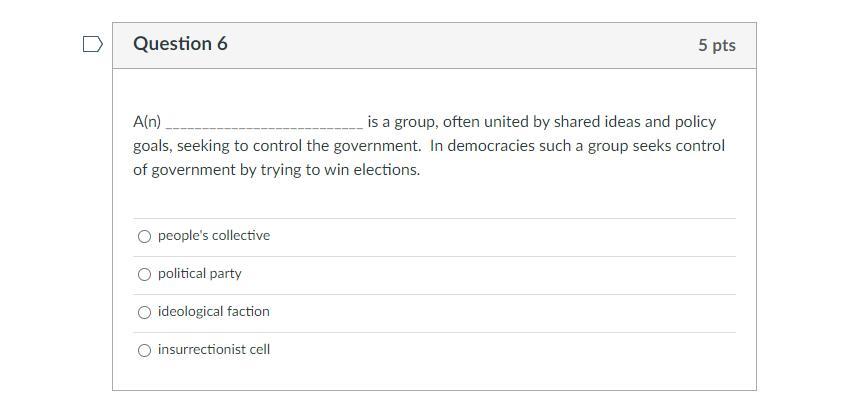Click the text "goals, seeking to control the government"

(x=277, y=146)
